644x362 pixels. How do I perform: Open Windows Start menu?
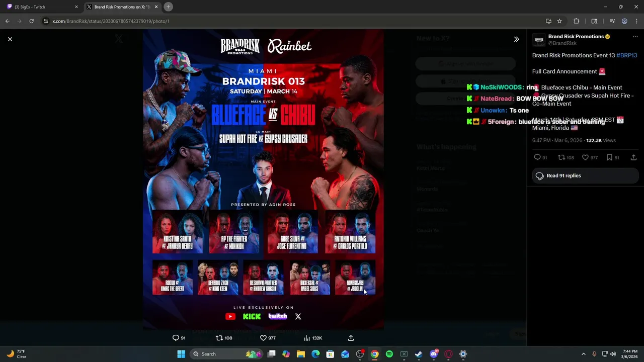coord(181,354)
